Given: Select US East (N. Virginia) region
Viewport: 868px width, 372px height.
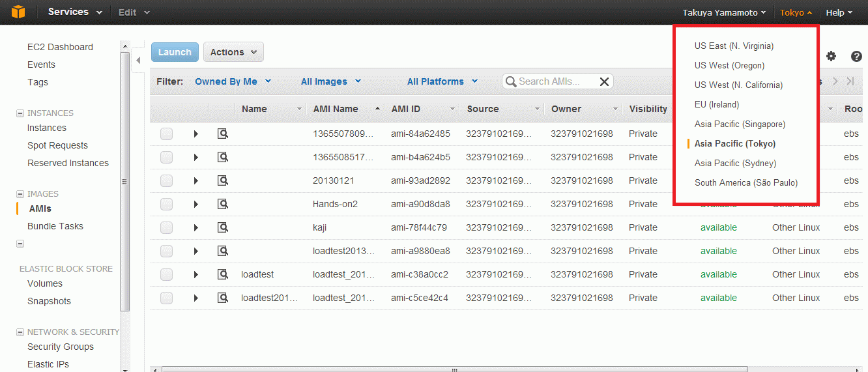Looking at the screenshot, I should 734,46.
